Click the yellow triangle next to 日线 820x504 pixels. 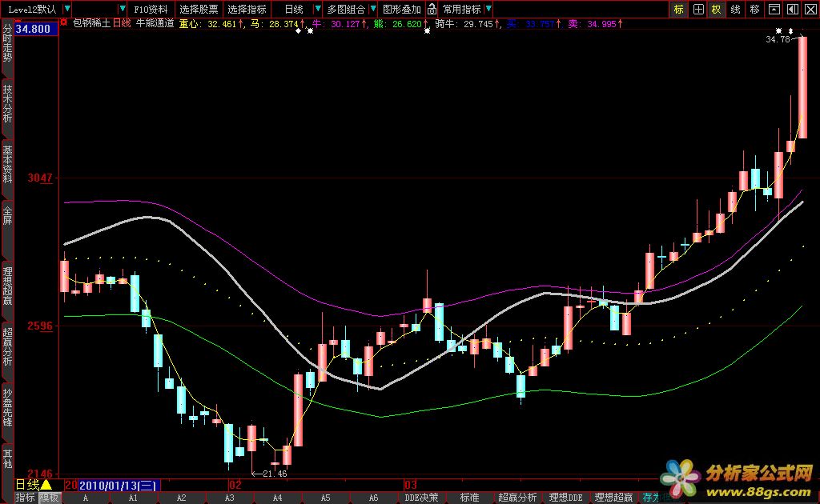pos(46,485)
